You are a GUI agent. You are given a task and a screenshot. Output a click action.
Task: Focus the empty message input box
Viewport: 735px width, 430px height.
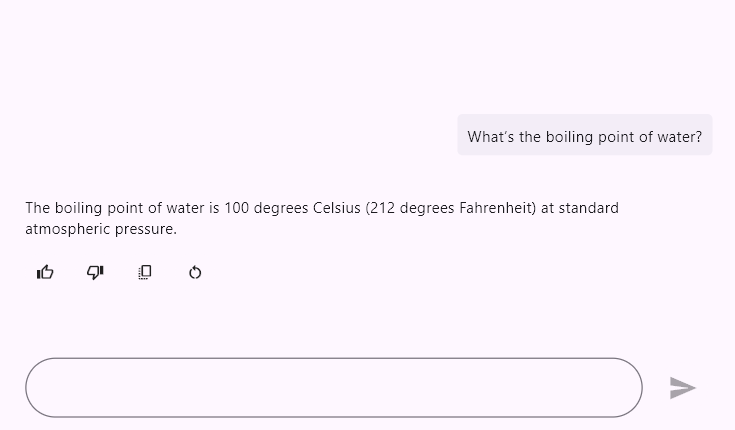(x=334, y=387)
